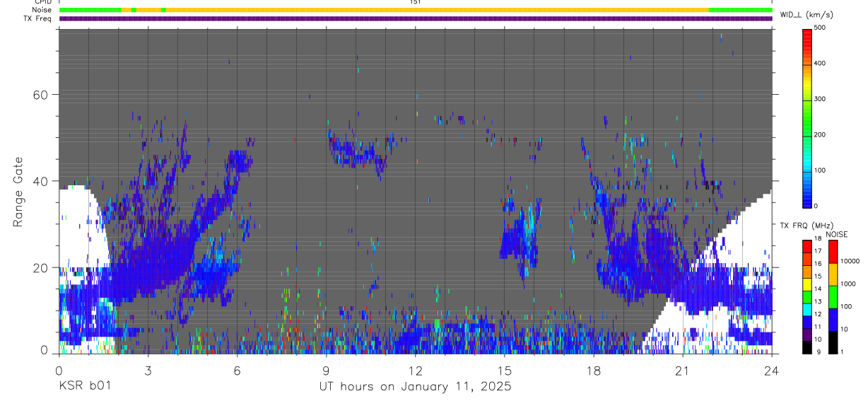This screenshot has width=868, height=401.
Task: Click the 'WID⊥ (km/s)' colorbar title
Action: coord(806,15)
